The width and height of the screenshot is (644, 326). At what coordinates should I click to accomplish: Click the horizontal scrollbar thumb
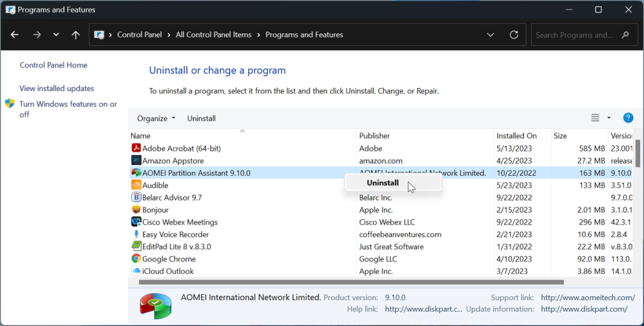point(351,282)
